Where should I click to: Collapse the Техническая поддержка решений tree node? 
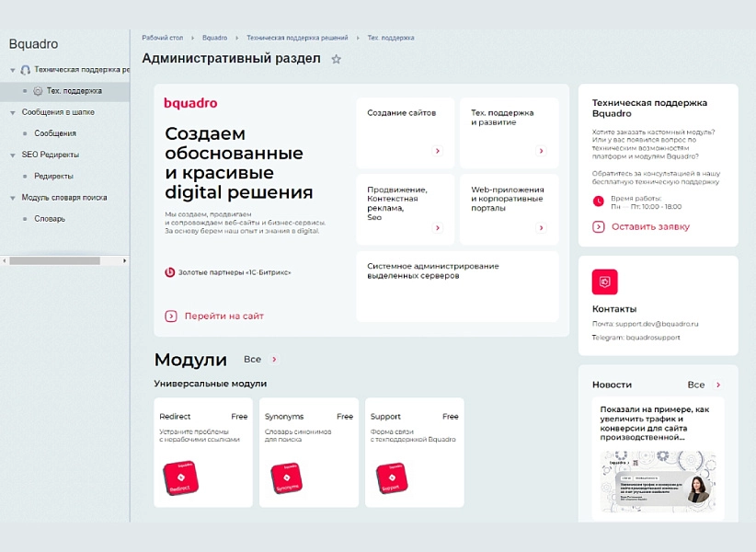[x=13, y=71]
